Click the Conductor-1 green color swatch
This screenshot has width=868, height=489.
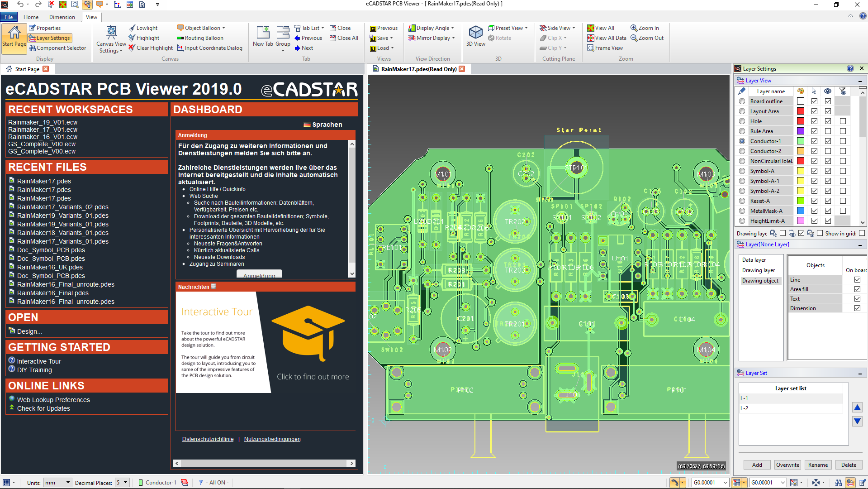tap(801, 141)
